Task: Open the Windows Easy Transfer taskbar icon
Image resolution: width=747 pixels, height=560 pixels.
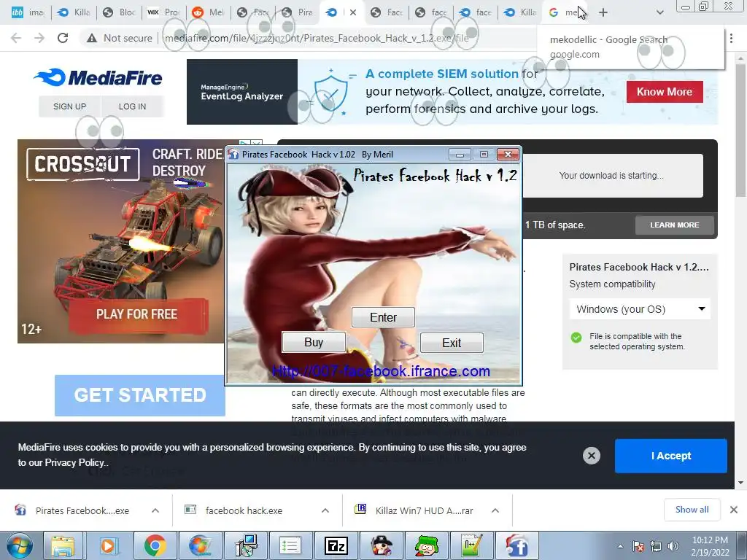Action: click(246, 545)
